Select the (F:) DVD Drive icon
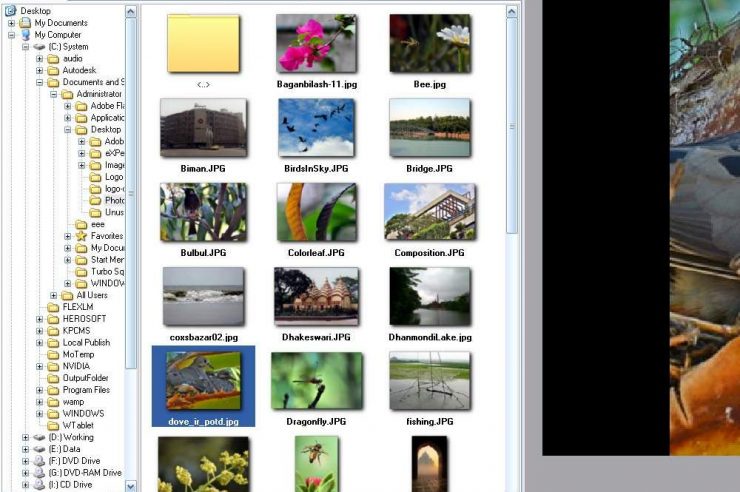Image resolution: width=740 pixels, height=492 pixels. point(39,461)
